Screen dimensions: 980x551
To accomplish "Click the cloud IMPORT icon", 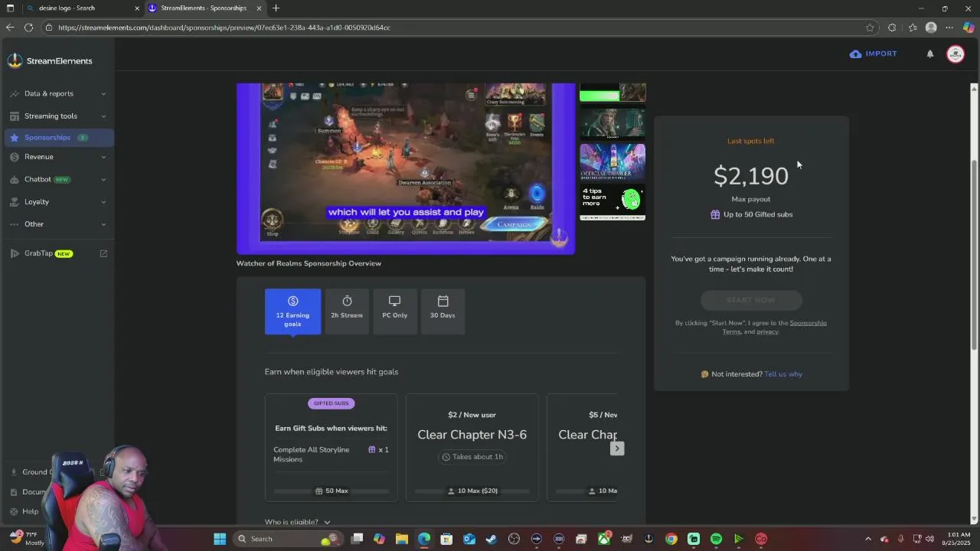I will click(855, 54).
